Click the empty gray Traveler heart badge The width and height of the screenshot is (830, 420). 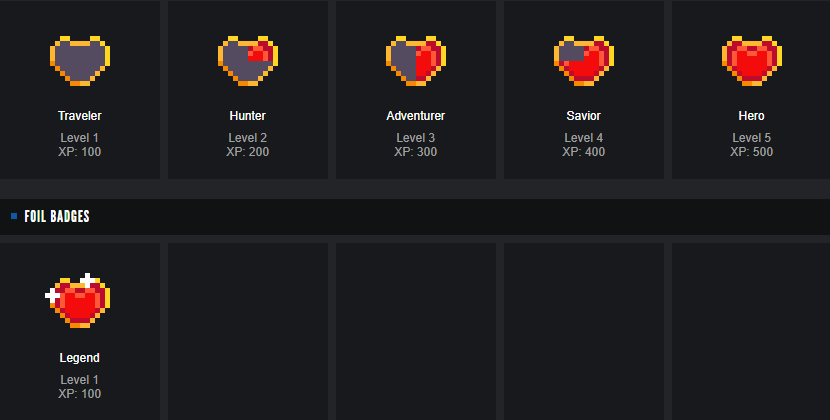(x=80, y=60)
